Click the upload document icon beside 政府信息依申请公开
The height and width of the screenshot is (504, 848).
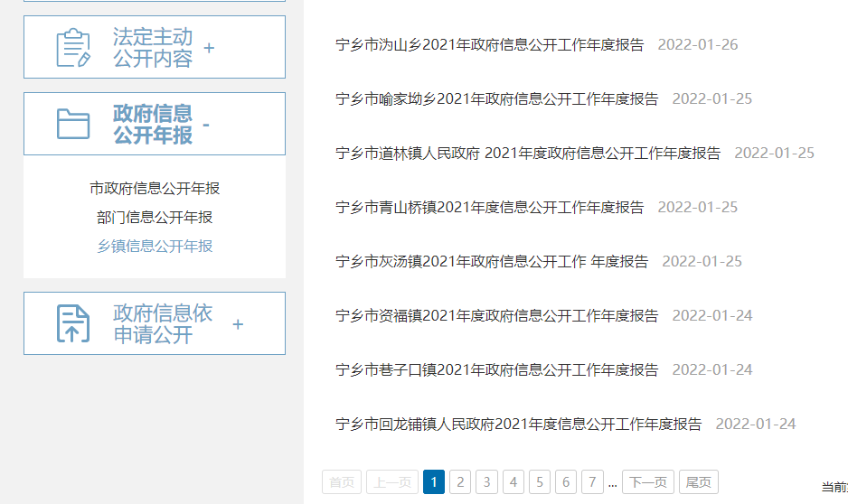pyautogui.click(x=73, y=323)
